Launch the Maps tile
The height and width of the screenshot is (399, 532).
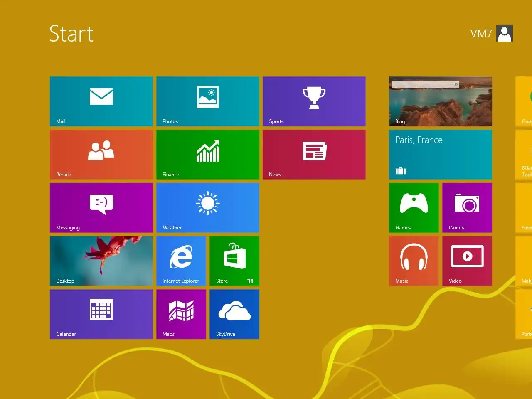181,314
